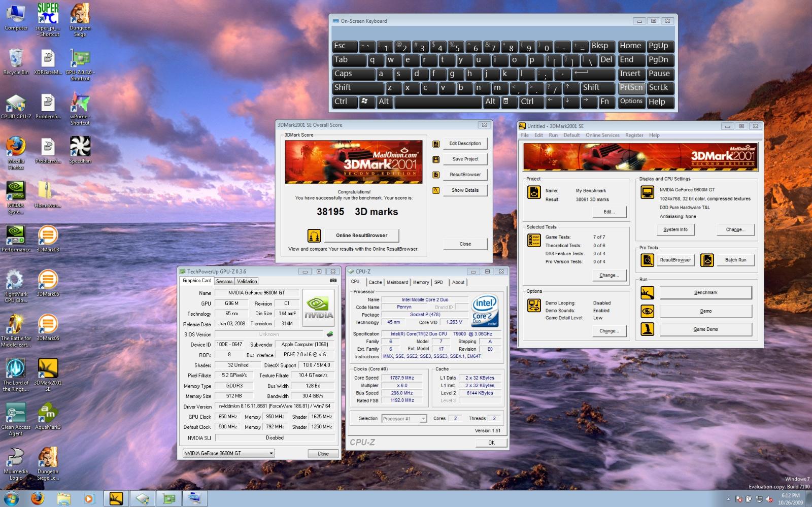Click the System Info button
Screen dimensions: 812x507
pos(675,230)
